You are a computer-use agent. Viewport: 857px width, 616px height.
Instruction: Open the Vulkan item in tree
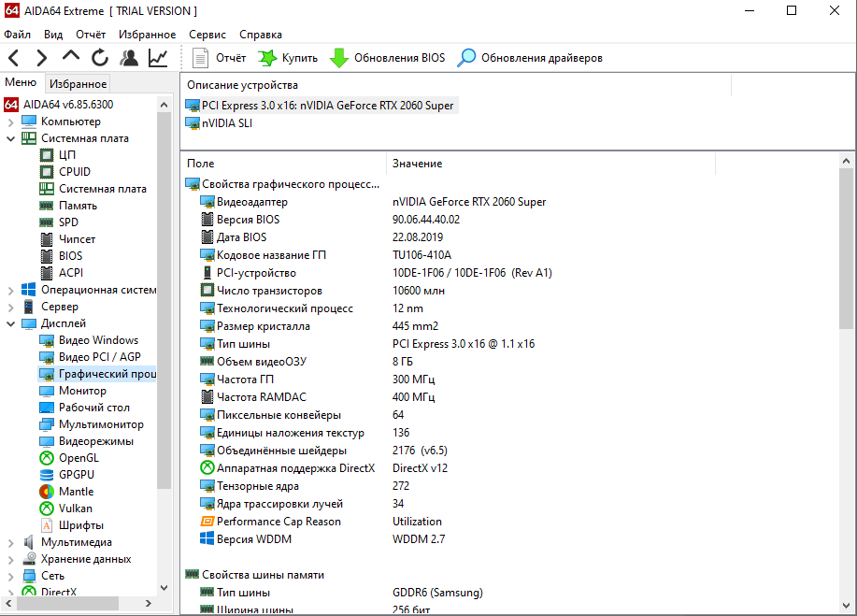[x=76, y=509]
